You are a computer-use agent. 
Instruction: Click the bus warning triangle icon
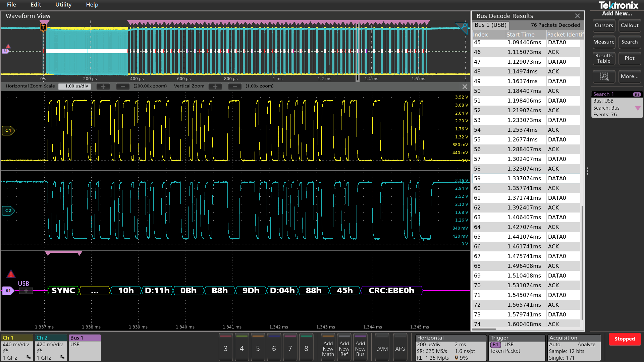[11, 274]
